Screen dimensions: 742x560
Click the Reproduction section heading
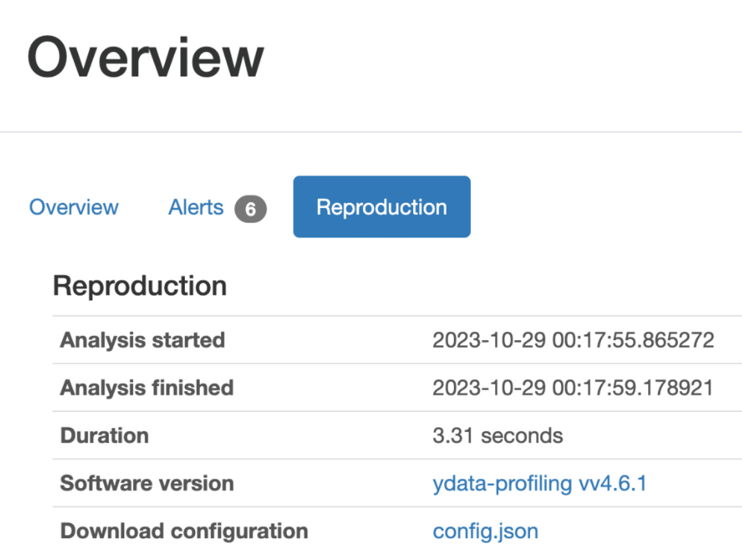(x=140, y=286)
